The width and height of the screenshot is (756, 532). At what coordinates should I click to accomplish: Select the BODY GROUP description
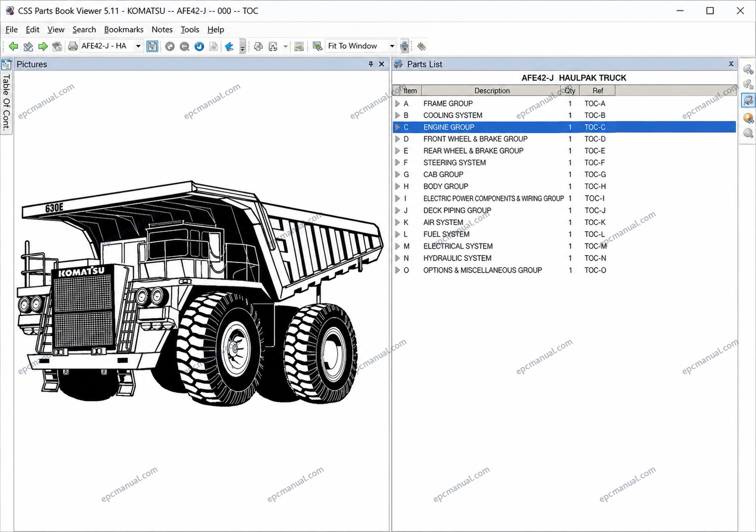pyautogui.click(x=446, y=186)
